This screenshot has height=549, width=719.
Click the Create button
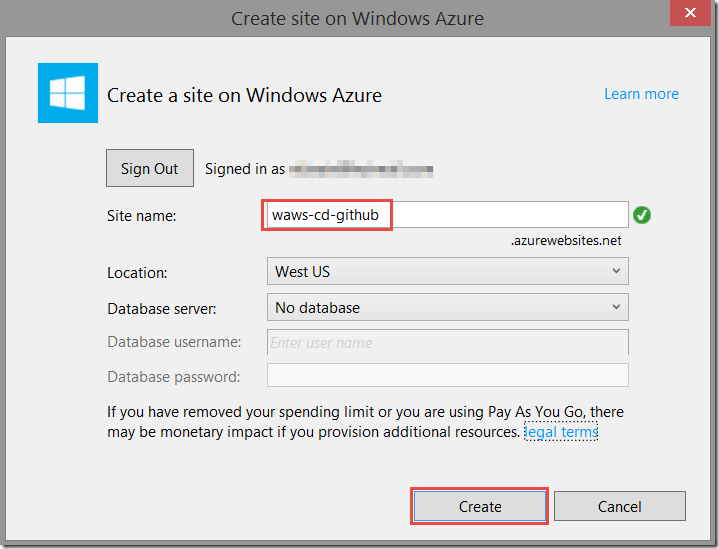(x=480, y=506)
